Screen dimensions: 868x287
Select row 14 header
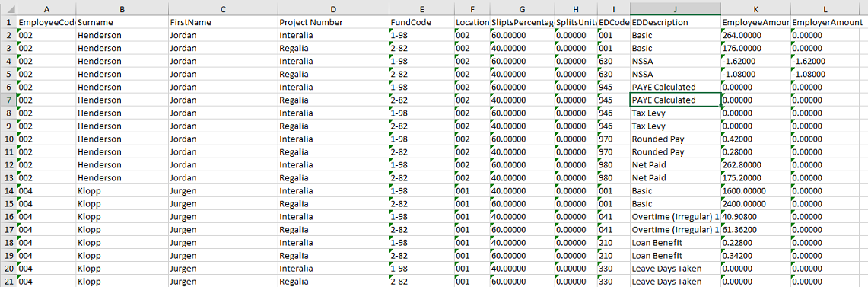(x=9, y=190)
